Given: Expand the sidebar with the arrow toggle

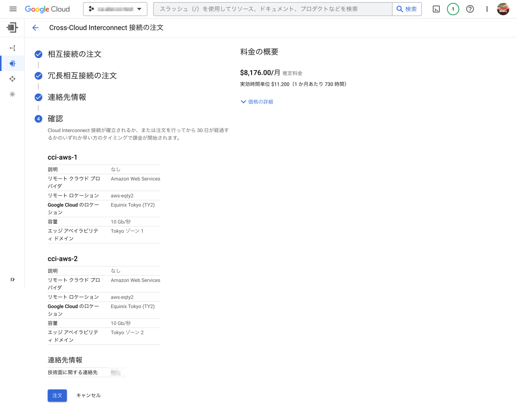Looking at the screenshot, I should click(12, 279).
